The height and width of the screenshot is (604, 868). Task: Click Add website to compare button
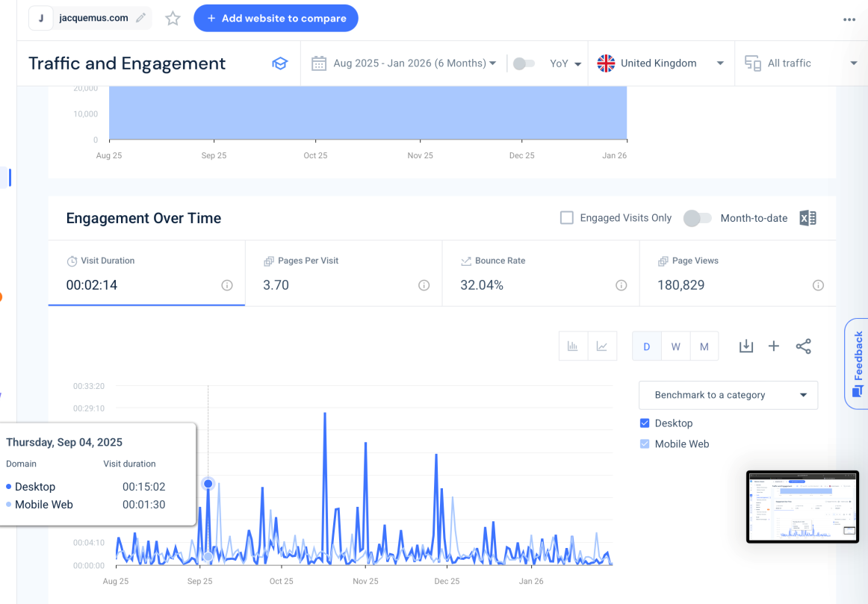pyautogui.click(x=276, y=18)
